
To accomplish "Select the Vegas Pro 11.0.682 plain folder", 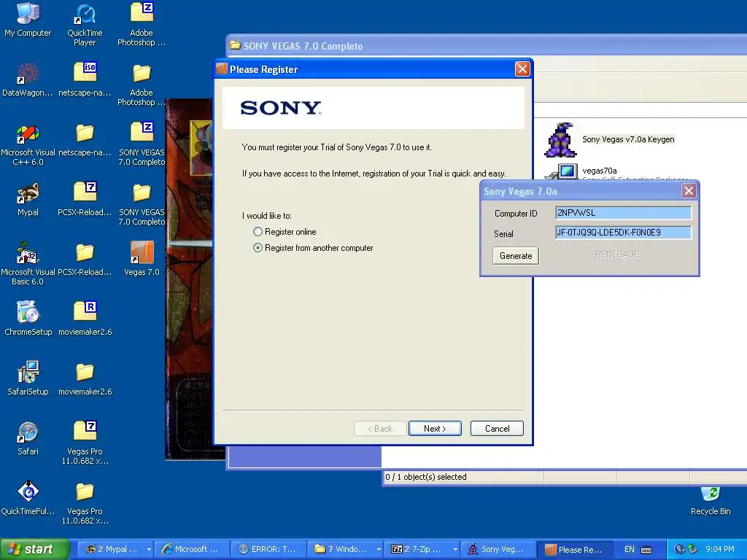I will point(85,502).
